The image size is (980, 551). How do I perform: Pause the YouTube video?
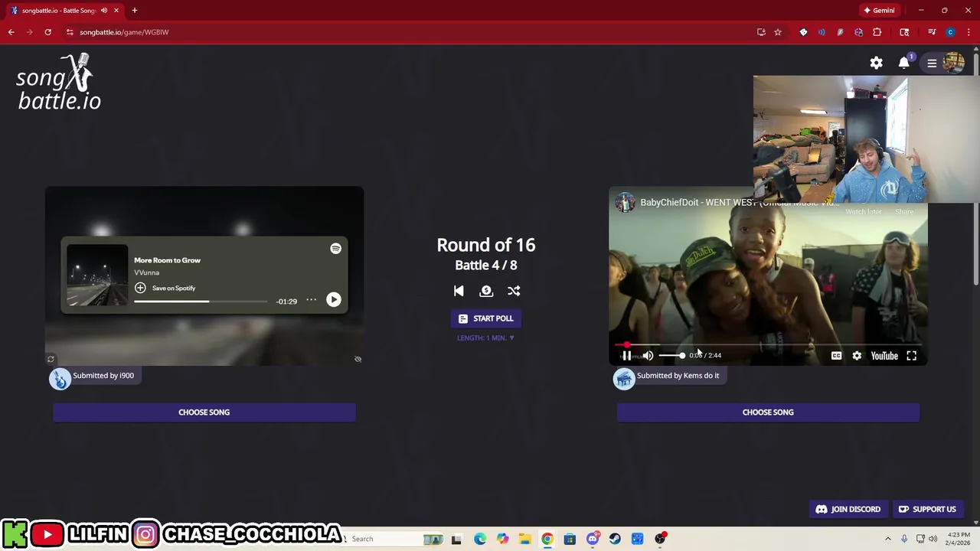click(626, 355)
